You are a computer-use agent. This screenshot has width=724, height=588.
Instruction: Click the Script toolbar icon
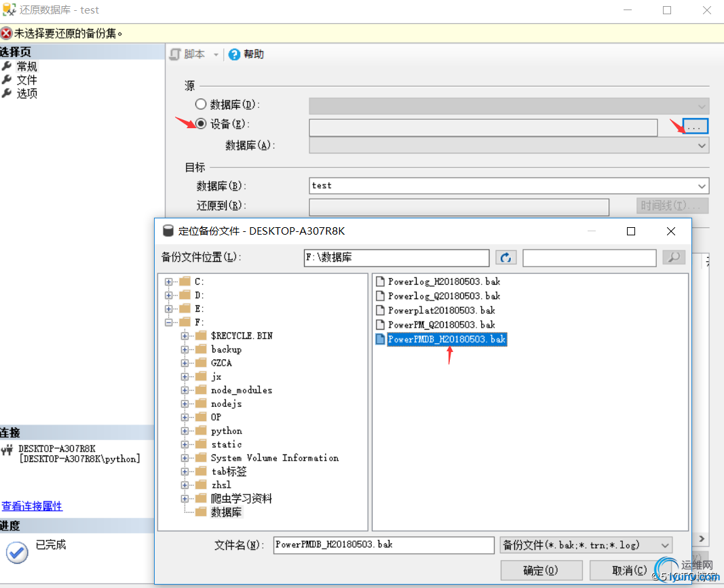click(175, 54)
